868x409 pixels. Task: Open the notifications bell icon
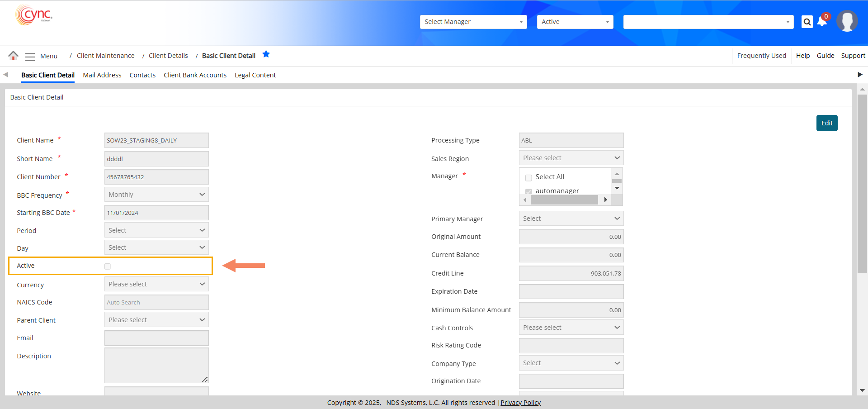[822, 22]
